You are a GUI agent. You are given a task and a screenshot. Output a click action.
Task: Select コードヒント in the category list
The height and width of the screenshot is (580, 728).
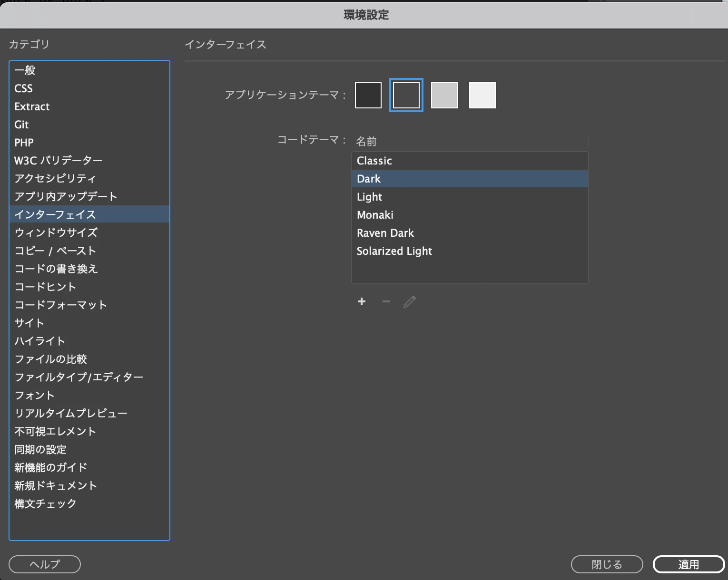point(89,287)
